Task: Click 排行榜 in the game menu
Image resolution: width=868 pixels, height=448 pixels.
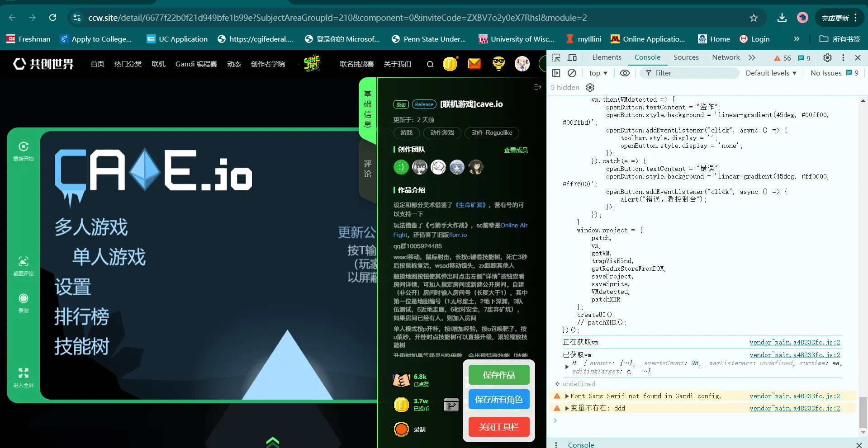Action: 82,316
